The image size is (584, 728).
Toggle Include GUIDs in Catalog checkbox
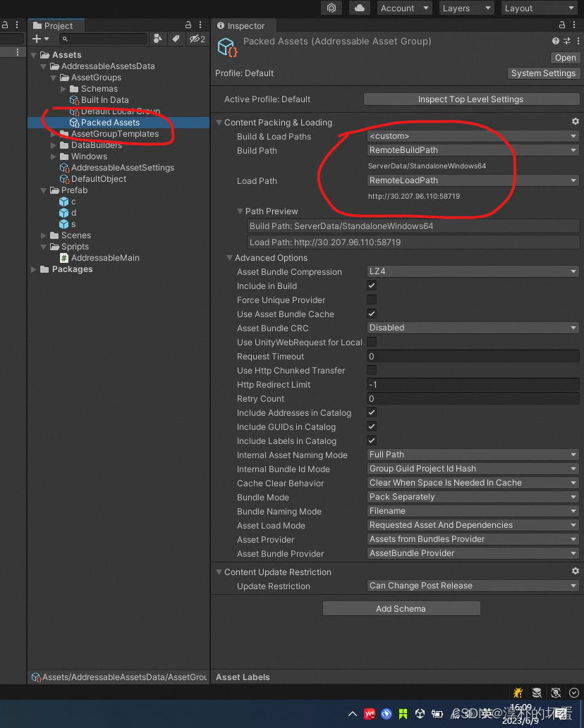click(x=372, y=426)
